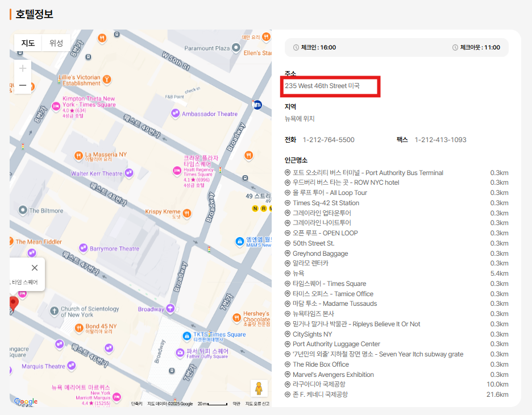Click CitySights NY row
This screenshot has width=532, height=415.
[x=396, y=334]
